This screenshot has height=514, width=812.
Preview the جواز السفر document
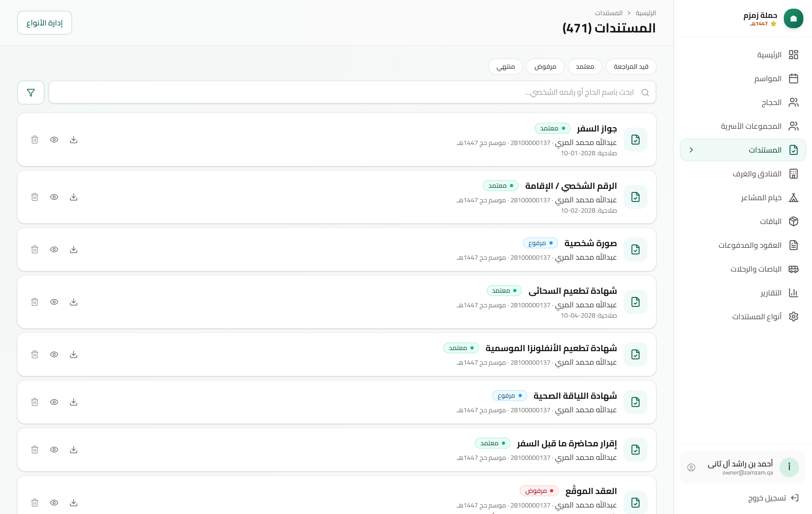click(x=54, y=140)
